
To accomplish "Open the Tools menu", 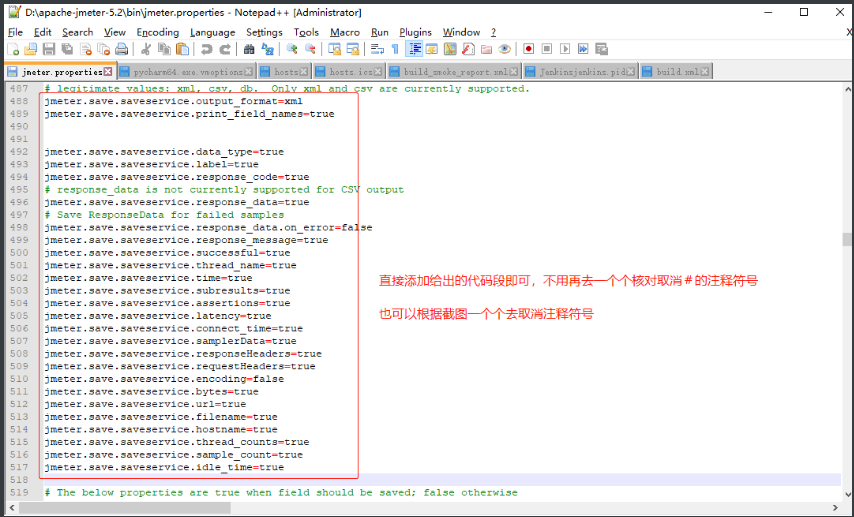I will [x=306, y=32].
